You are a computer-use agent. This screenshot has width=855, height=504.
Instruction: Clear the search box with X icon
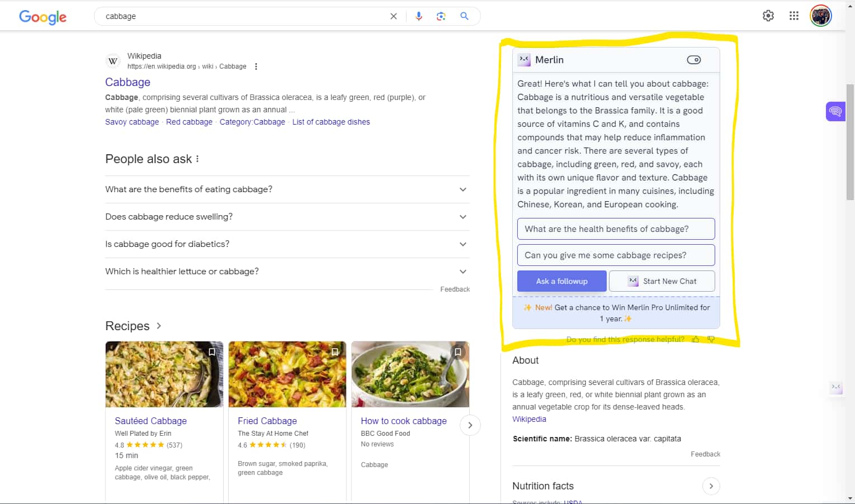[x=394, y=16]
